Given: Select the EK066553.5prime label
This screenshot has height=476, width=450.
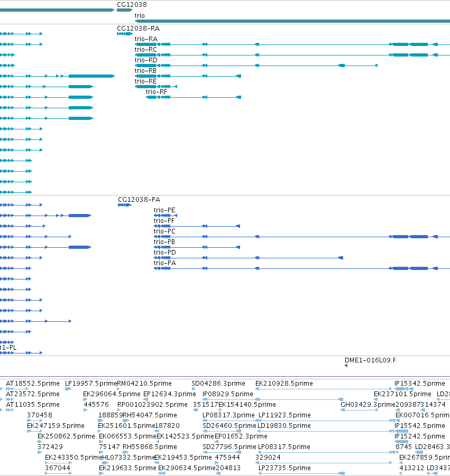Looking at the screenshot, I should [127, 436].
